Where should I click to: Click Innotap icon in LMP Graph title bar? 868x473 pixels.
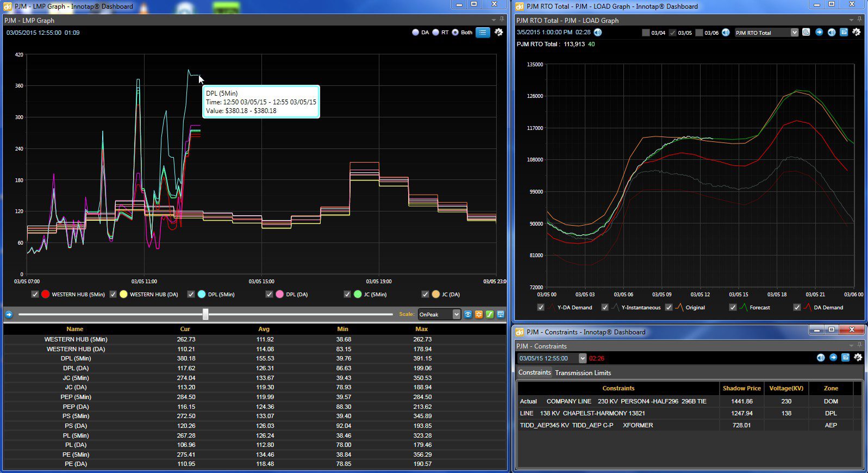(8, 7)
